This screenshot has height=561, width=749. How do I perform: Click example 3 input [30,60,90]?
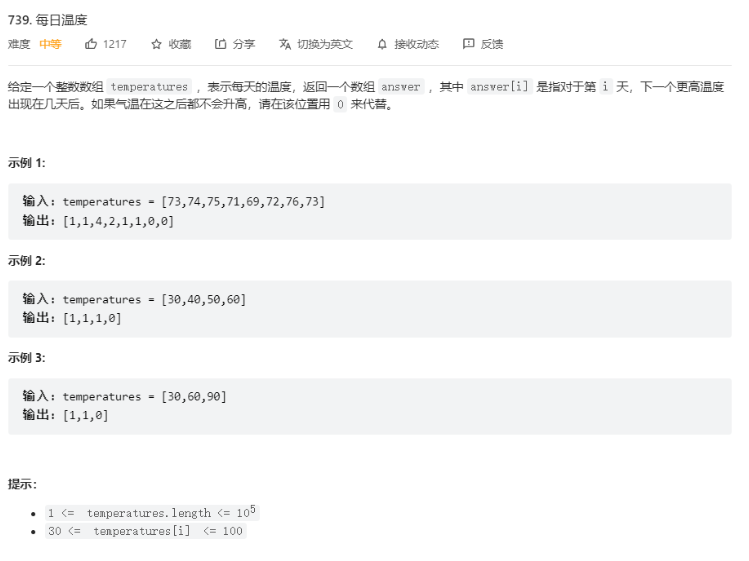pos(194,397)
